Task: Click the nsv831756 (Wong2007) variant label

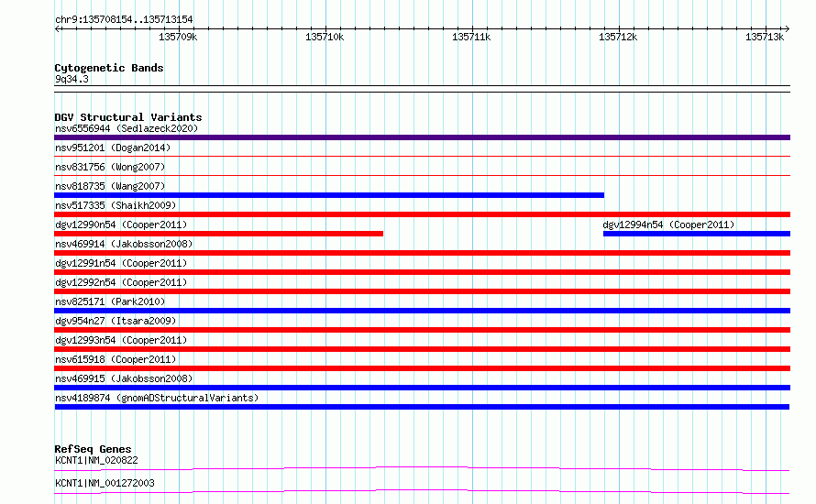Action: [x=110, y=167]
